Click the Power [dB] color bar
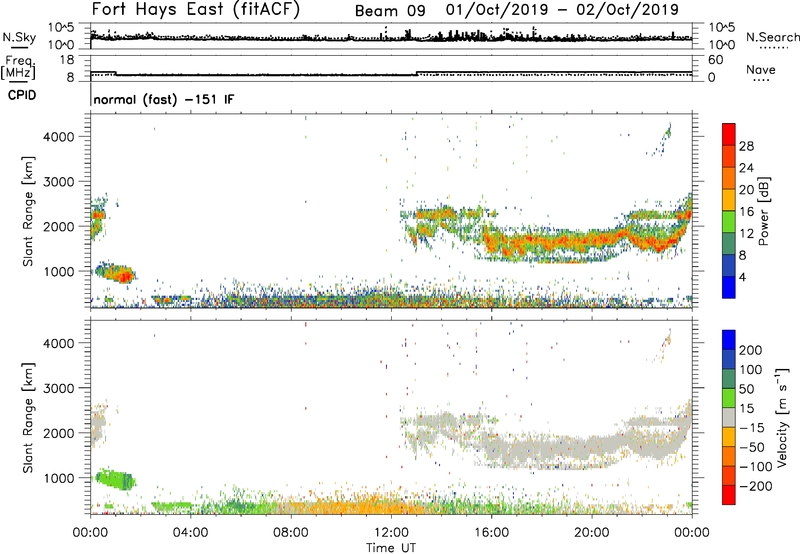The image size is (800, 554). (x=729, y=210)
